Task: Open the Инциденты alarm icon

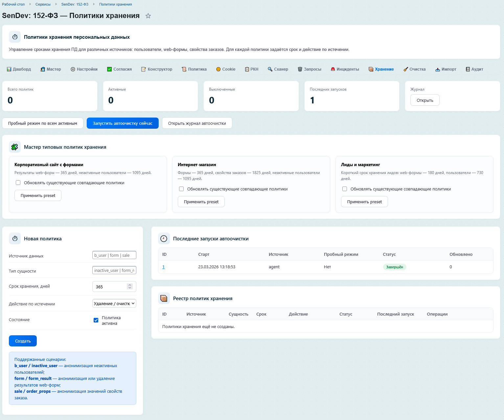Action: coord(333,69)
